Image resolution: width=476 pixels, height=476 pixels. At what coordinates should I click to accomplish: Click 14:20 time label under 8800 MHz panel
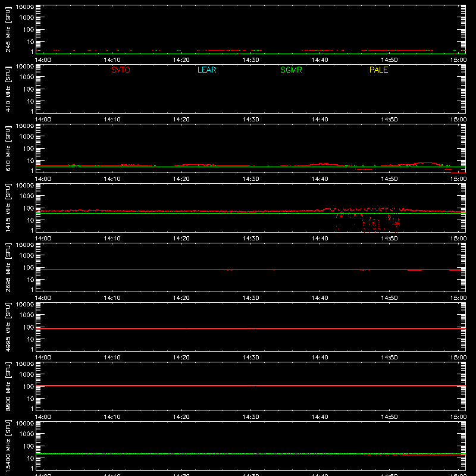[x=181, y=417]
